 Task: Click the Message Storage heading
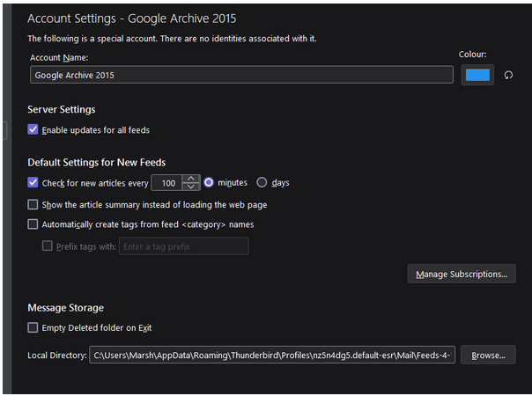(x=66, y=307)
